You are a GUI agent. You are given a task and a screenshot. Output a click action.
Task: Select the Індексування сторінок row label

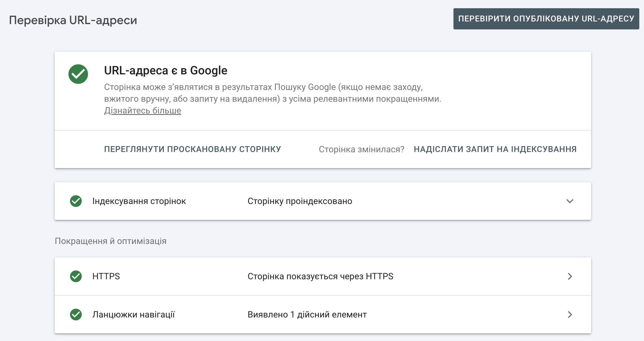click(x=139, y=201)
